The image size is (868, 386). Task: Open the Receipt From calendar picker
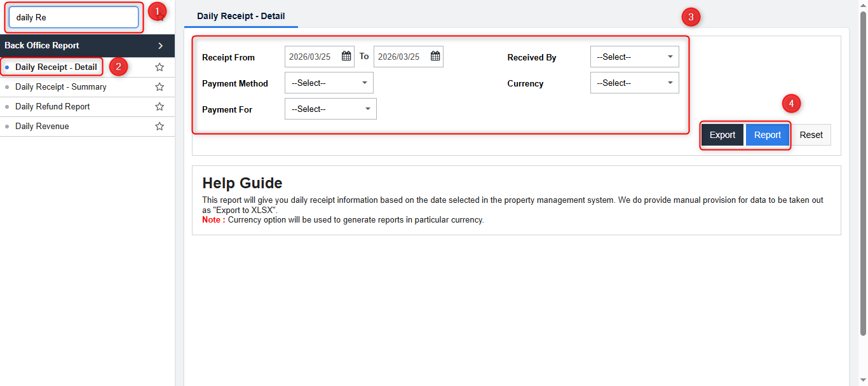coord(346,56)
